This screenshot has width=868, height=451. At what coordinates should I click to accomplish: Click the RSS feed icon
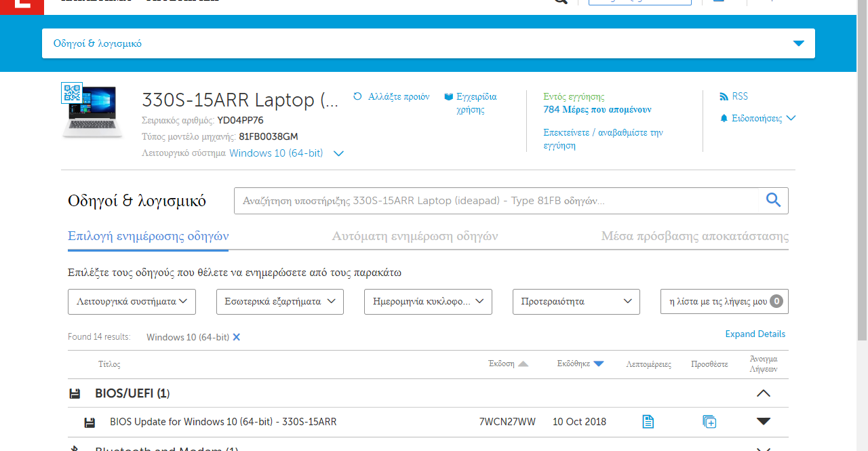click(x=724, y=97)
